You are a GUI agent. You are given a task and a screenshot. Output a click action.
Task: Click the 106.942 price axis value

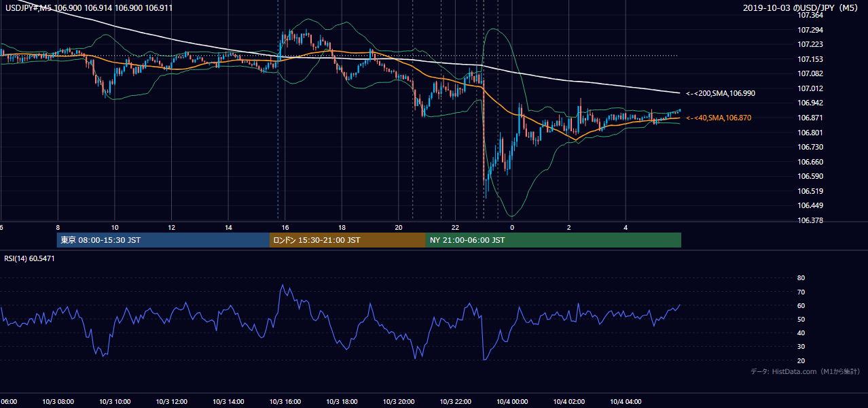click(811, 103)
